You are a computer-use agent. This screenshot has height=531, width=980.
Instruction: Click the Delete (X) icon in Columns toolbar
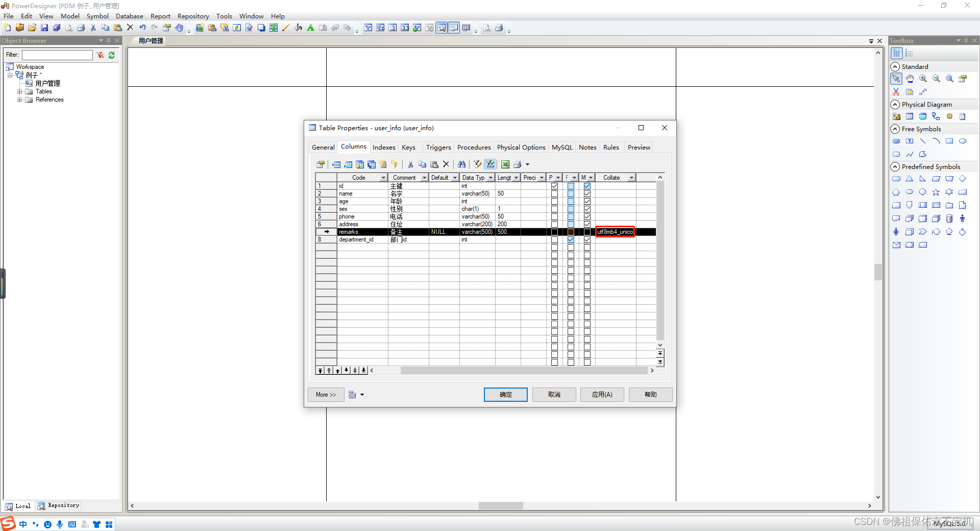point(446,164)
